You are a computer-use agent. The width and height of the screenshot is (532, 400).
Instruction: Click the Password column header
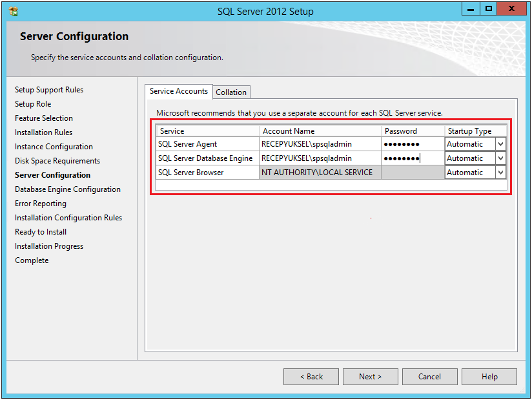click(413, 131)
